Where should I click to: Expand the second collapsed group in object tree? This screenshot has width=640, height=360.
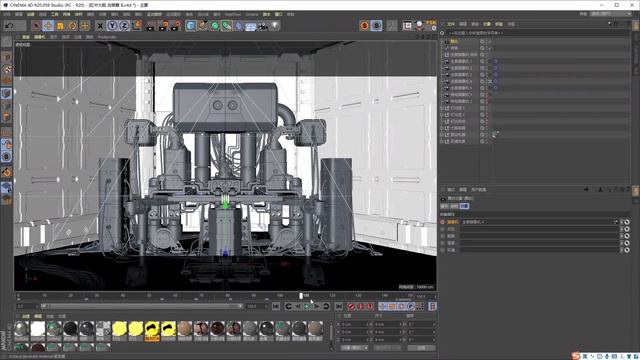point(442,115)
